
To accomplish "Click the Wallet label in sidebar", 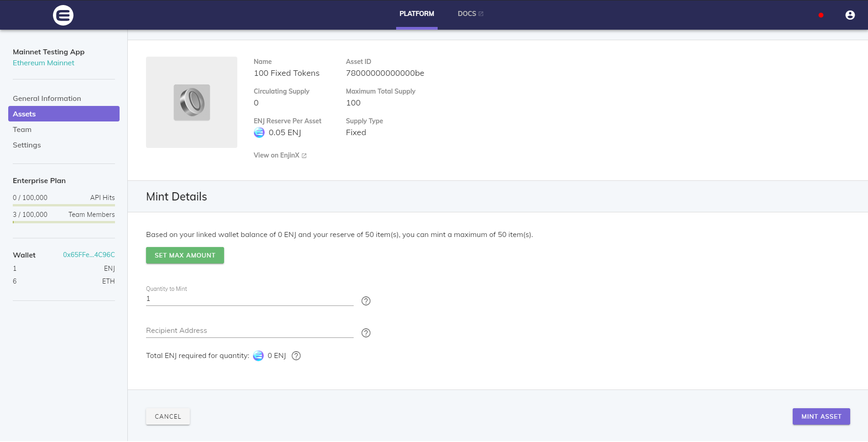I will coord(24,255).
